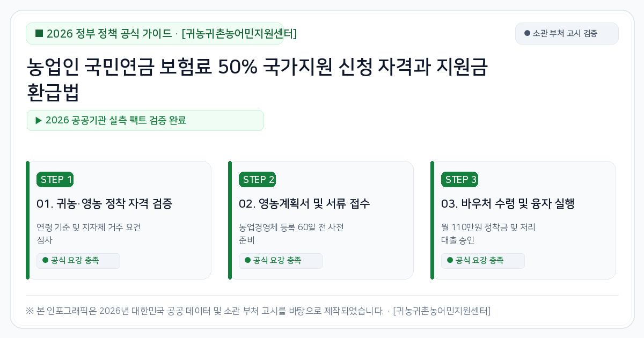Open heading 01. 귀농·영농 정착 자격 검증

[x=104, y=204]
